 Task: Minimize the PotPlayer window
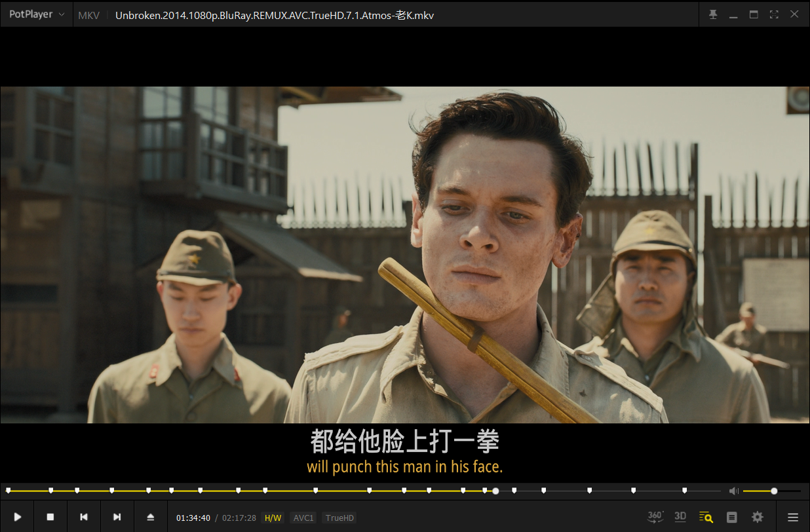[x=733, y=16]
